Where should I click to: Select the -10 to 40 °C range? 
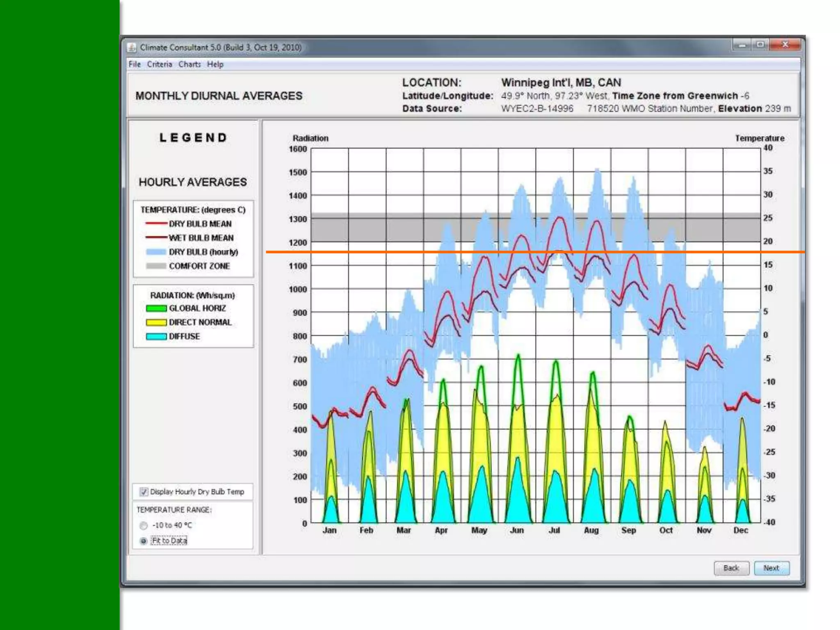pos(144,525)
